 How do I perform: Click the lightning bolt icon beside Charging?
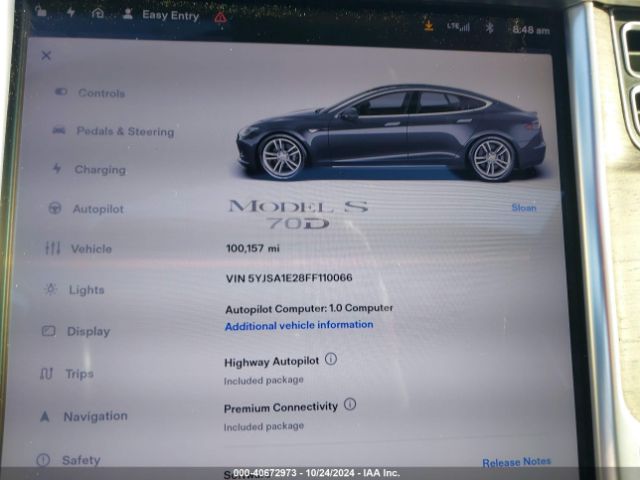[57, 168]
